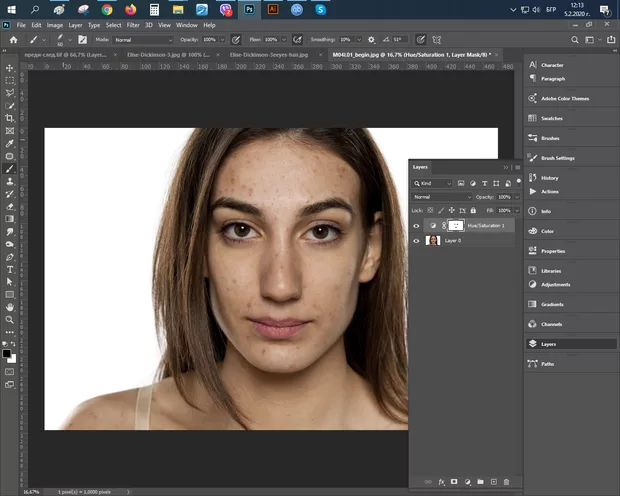Open the Channels panel
Screen dimensions: 620x496
[551, 324]
